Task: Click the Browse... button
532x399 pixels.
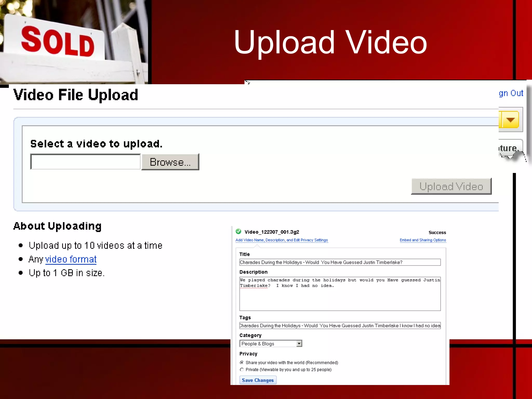Action: coord(170,162)
